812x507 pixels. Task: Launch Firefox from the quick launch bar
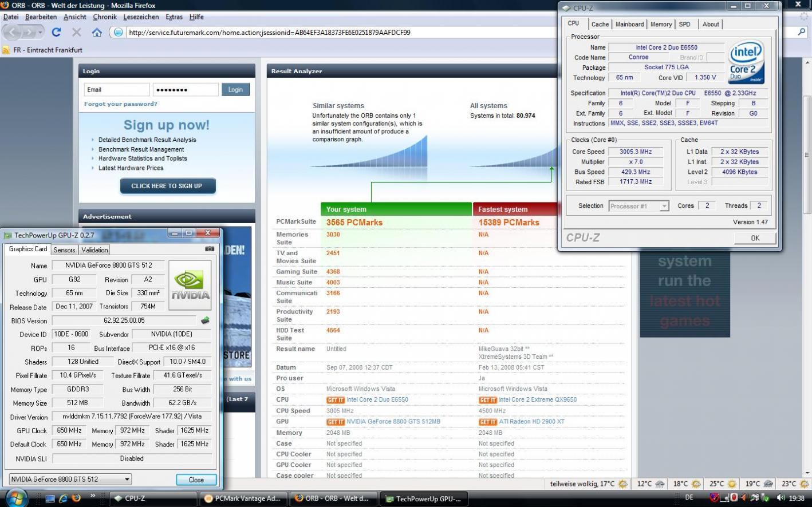click(x=77, y=498)
